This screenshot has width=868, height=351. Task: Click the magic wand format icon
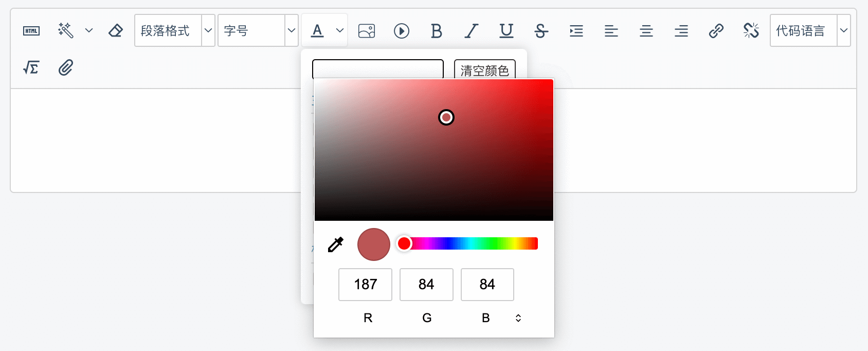(x=66, y=31)
